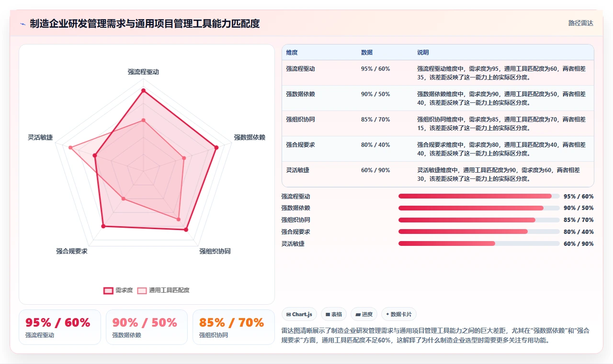
Task: Click the 灵活敏捷 description text in table
Action: point(499,174)
